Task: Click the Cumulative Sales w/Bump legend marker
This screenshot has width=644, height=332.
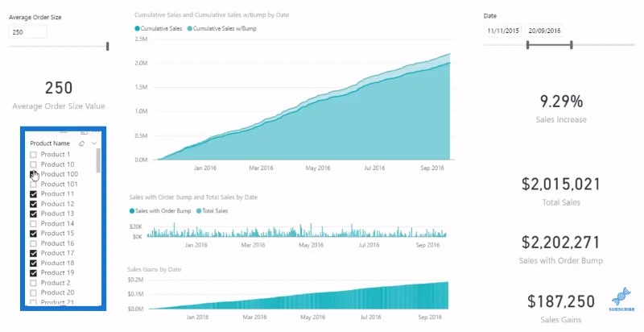Action: (190, 29)
